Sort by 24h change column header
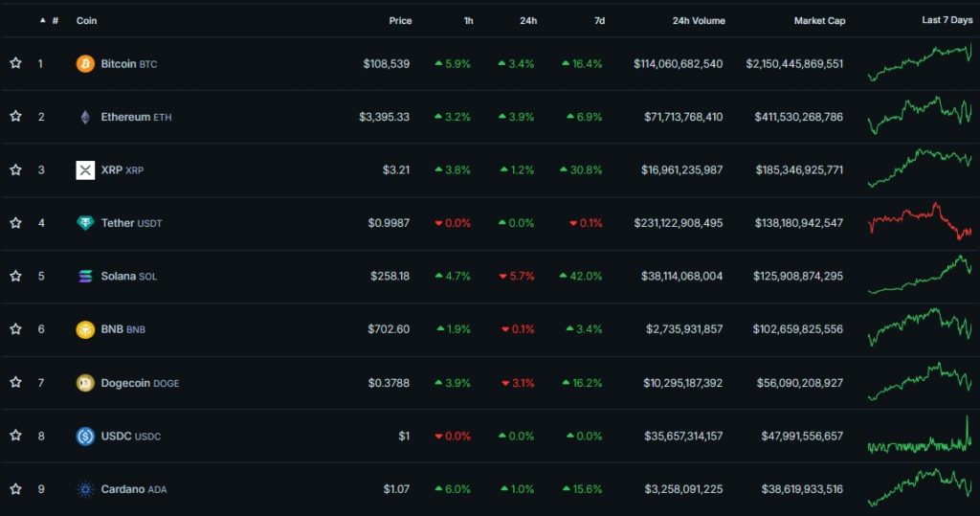This screenshot has width=980, height=516. [x=528, y=21]
